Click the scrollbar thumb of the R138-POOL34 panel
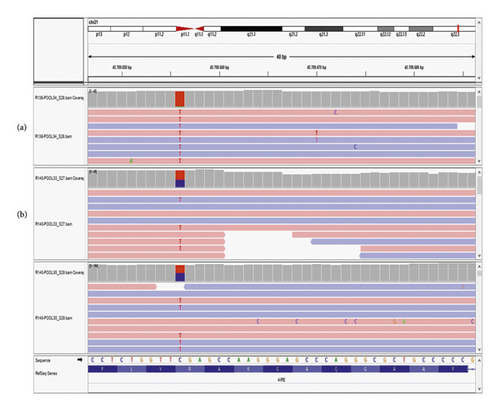Viewport: 500px width, 411px height. [479, 102]
